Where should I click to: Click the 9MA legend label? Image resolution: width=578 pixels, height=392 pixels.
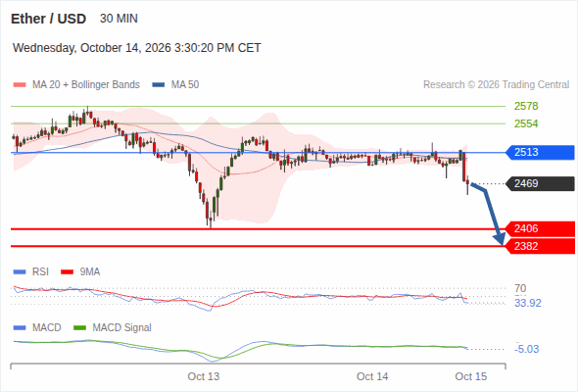[90, 272]
